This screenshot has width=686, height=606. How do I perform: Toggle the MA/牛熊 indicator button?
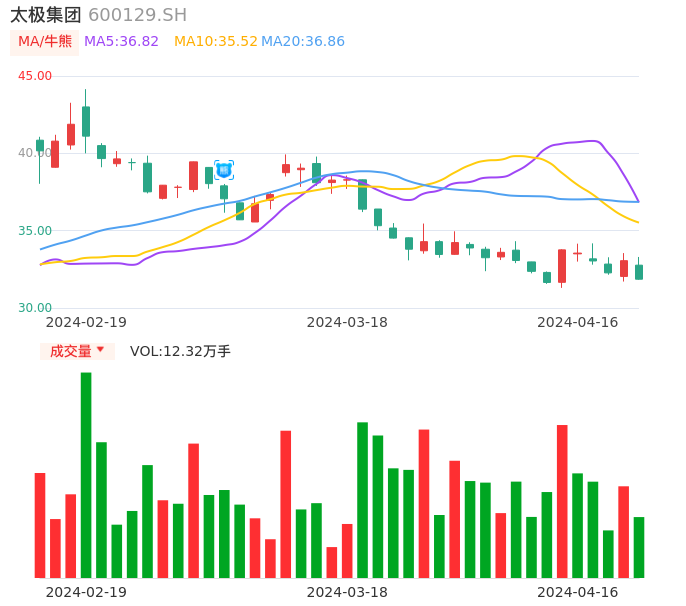[45, 42]
